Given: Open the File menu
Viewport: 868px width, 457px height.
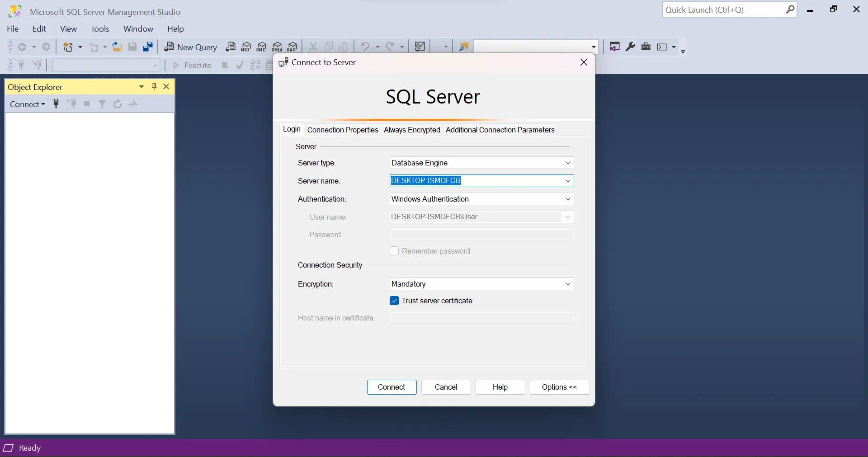Looking at the screenshot, I should point(13,29).
